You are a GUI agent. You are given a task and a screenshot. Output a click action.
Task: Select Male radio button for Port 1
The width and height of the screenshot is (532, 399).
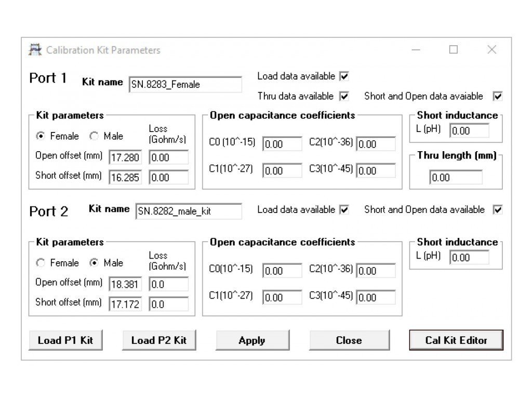pos(94,136)
